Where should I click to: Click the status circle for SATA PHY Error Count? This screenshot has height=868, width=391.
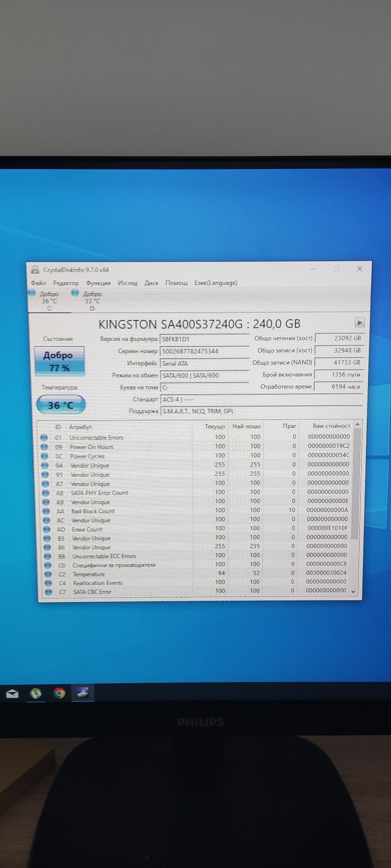pyautogui.click(x=46, y=493)
